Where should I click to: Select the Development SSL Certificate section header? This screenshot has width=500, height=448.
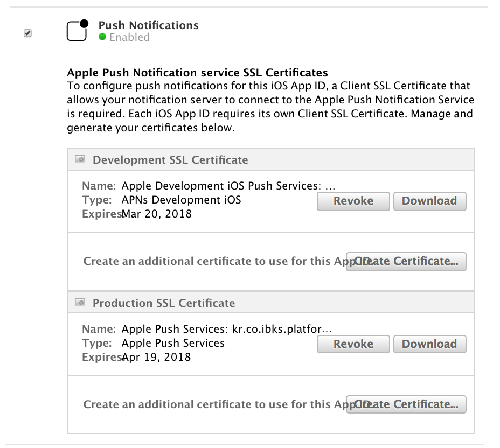170,160
